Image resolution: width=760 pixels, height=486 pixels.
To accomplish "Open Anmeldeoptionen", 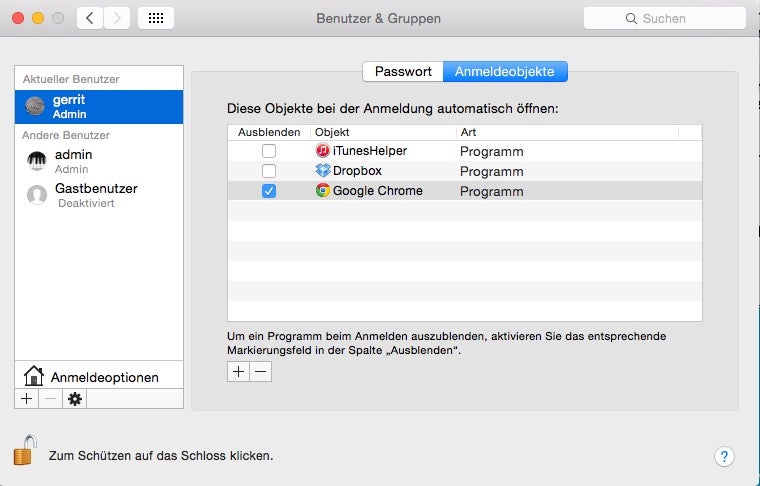I will 99,376.
